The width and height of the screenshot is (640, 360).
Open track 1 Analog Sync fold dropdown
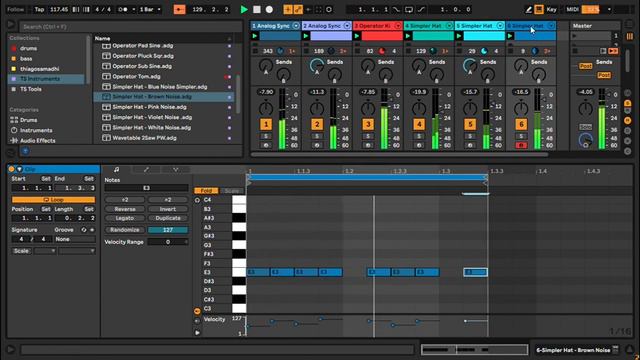pos(296,26)
